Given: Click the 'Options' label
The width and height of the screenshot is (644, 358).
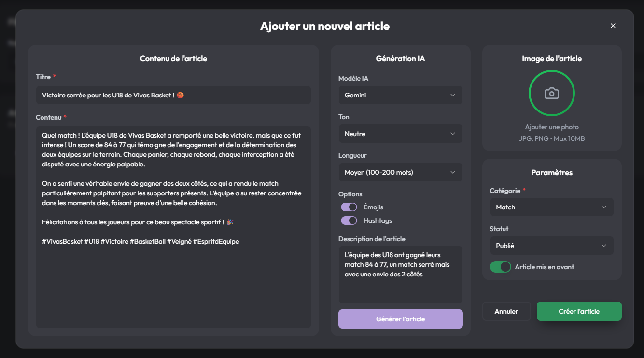Looking at the screenshot, I should (350, 194).
